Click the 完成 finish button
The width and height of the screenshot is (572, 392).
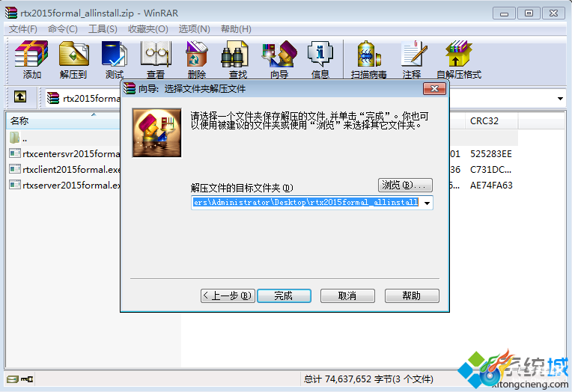(284, 295)
